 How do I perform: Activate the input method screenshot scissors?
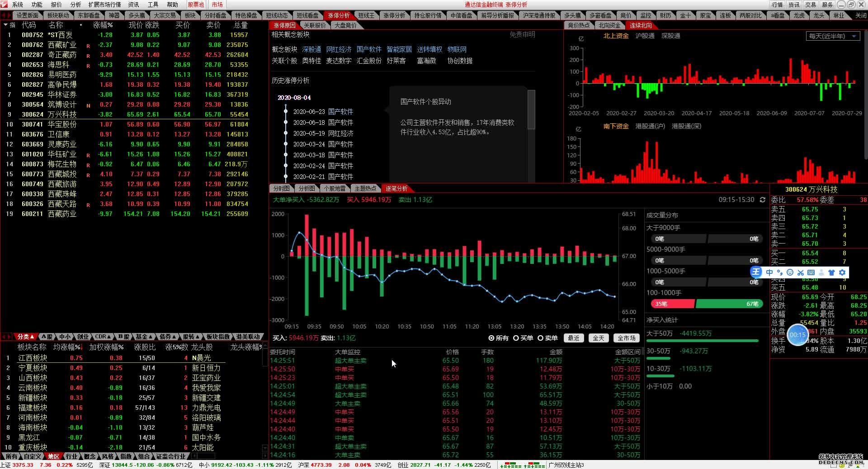click(800, 272)
